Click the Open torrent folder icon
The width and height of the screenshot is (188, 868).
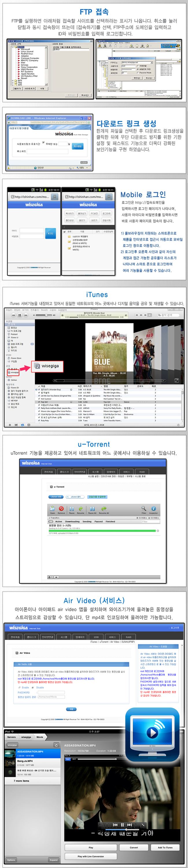click(52, 508)
